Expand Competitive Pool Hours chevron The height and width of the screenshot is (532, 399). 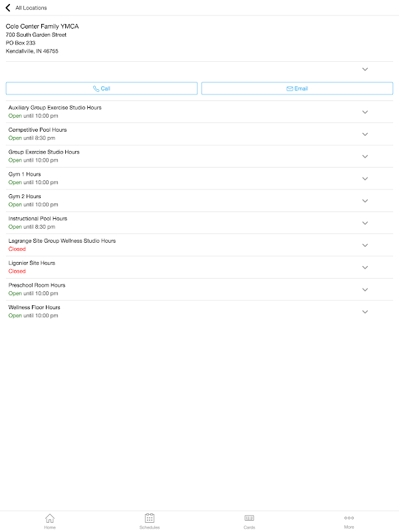tap(365, 134)
